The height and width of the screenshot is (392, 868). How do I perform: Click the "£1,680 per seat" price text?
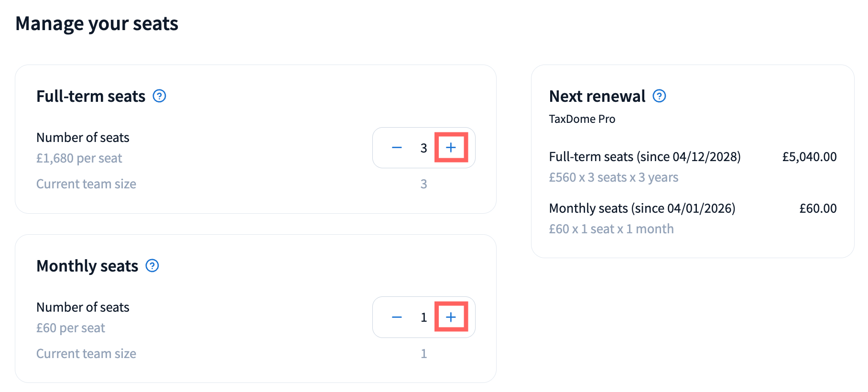[x=79, y=158]
